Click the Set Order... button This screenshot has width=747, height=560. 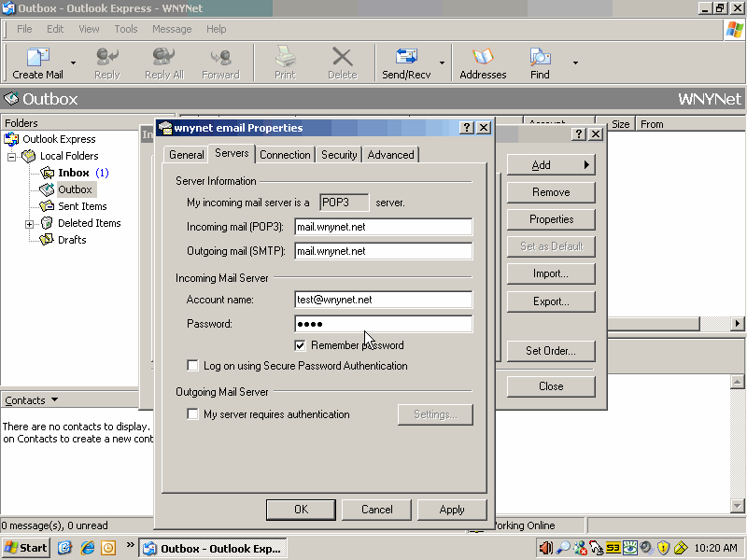pos(551,351)
